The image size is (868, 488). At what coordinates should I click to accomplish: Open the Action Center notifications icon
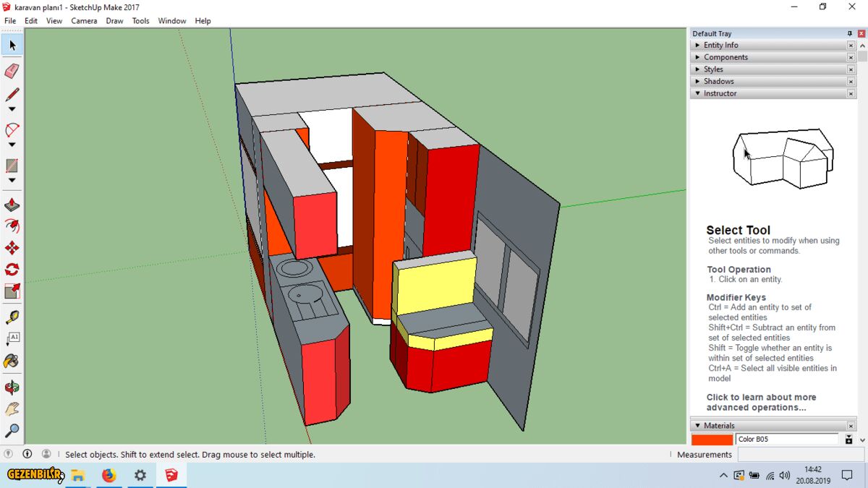coord(847,475)
